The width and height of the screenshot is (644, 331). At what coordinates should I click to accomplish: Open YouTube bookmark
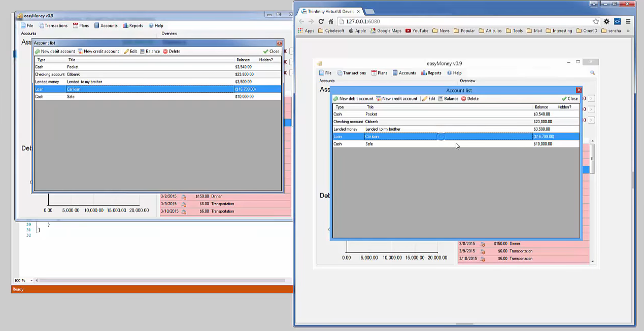coord(417,30)
